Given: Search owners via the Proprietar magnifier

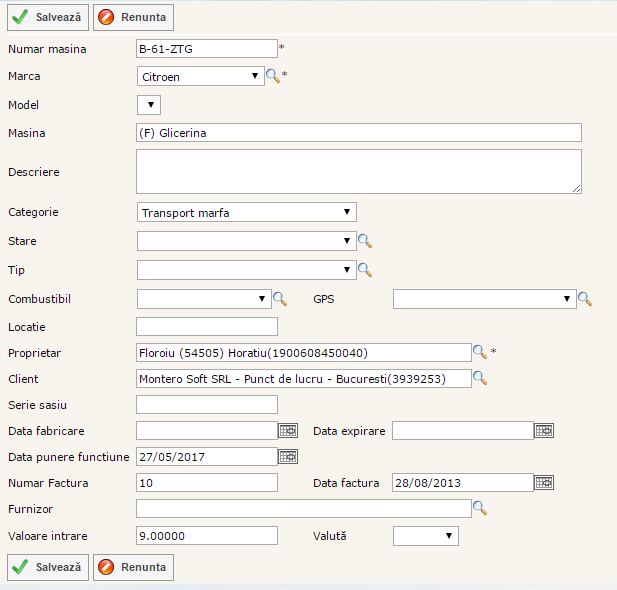Looking at the screenshot, I should 480,352.
